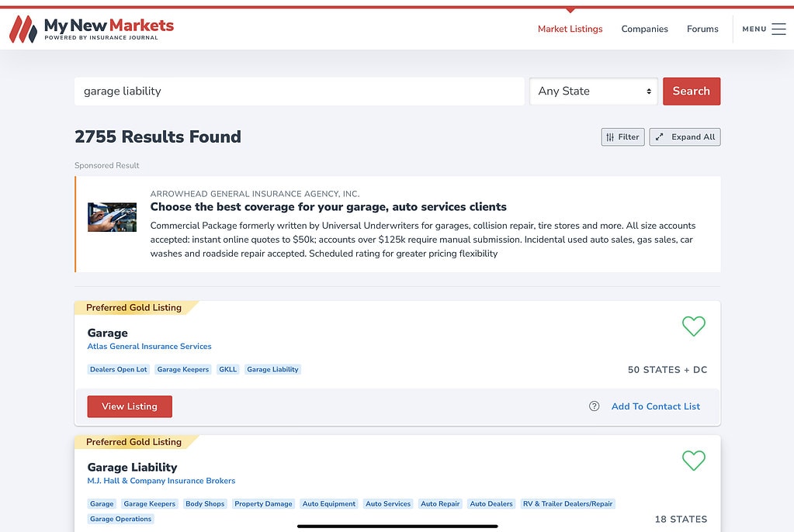Focus the garage liability search field
This screenshot has width=794, height=532.
[x=299, y=91]
